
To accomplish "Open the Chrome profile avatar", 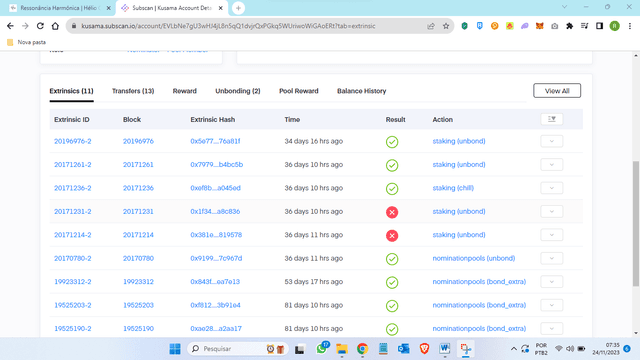I will pos(614,26).
